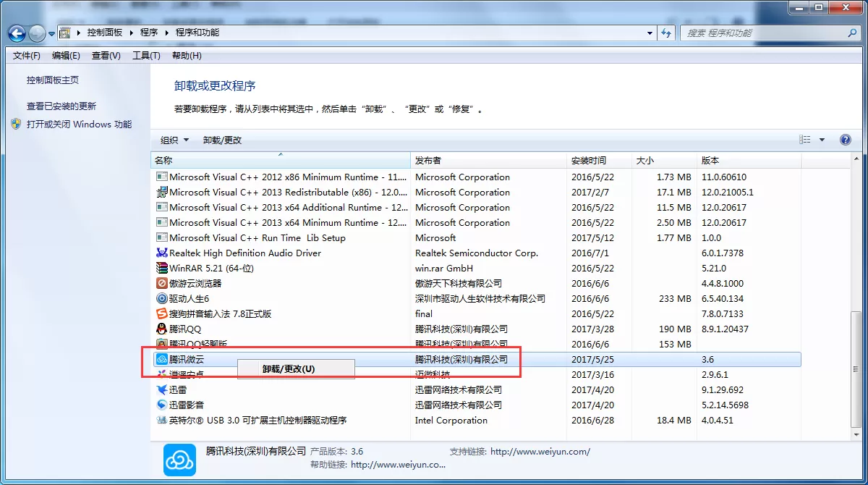Open the 帮助(H) menu
The width and height of the screenshot is (868, 485).
point(187,56)
